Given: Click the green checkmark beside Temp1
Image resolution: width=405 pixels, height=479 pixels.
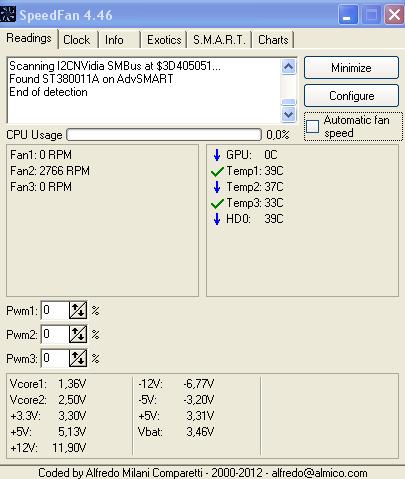Looking at the screenshot, I should coord(217,172).
